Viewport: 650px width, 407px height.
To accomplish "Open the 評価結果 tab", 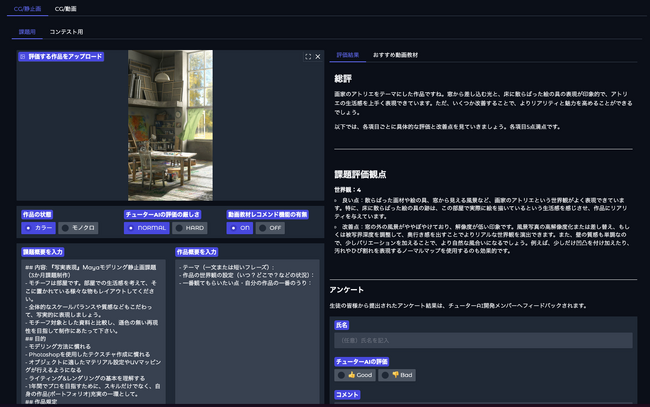I will point(347,55).
